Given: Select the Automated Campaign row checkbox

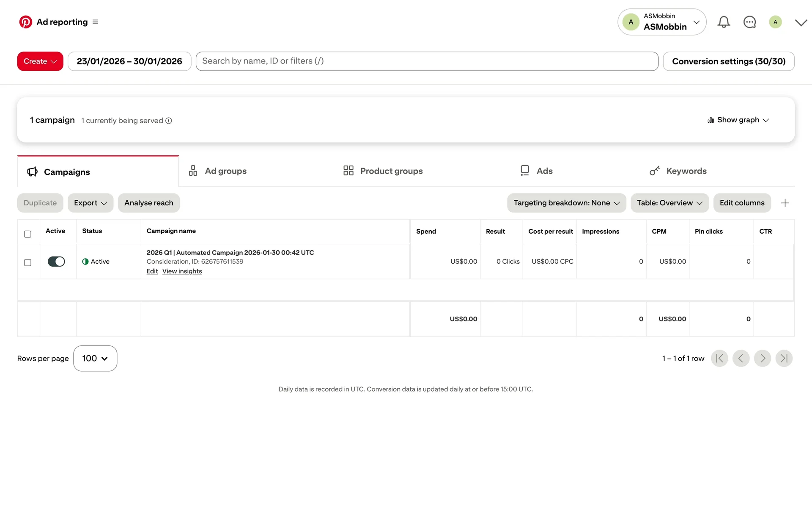Looking at the screenshot, I should point(28,262).
